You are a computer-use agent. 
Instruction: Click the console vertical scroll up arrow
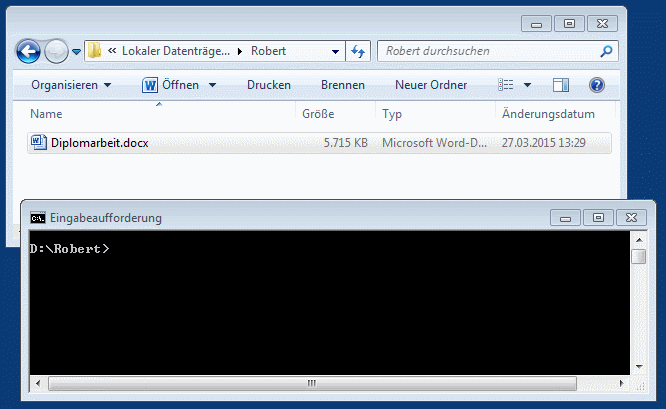coord(639,240)
